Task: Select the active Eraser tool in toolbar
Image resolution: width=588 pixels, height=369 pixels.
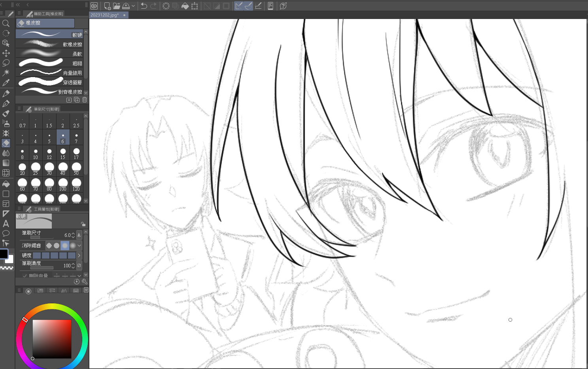Action: [x=6, y=143]
